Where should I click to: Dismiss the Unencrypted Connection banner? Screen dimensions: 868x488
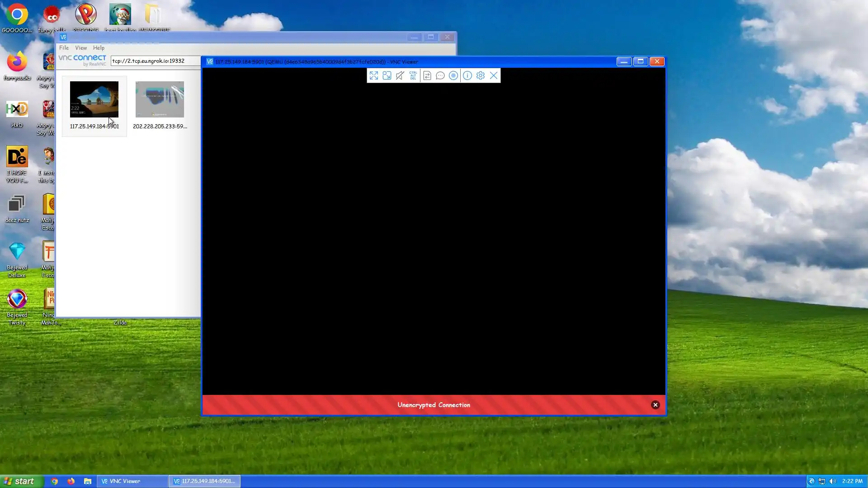pyautogui.click(x=655, y=405)
